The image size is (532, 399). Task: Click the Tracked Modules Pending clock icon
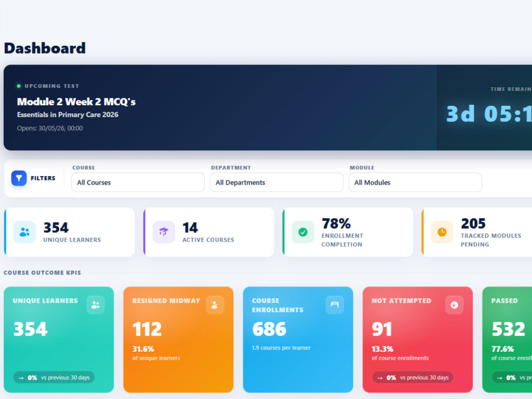click(x=442, y=232)
